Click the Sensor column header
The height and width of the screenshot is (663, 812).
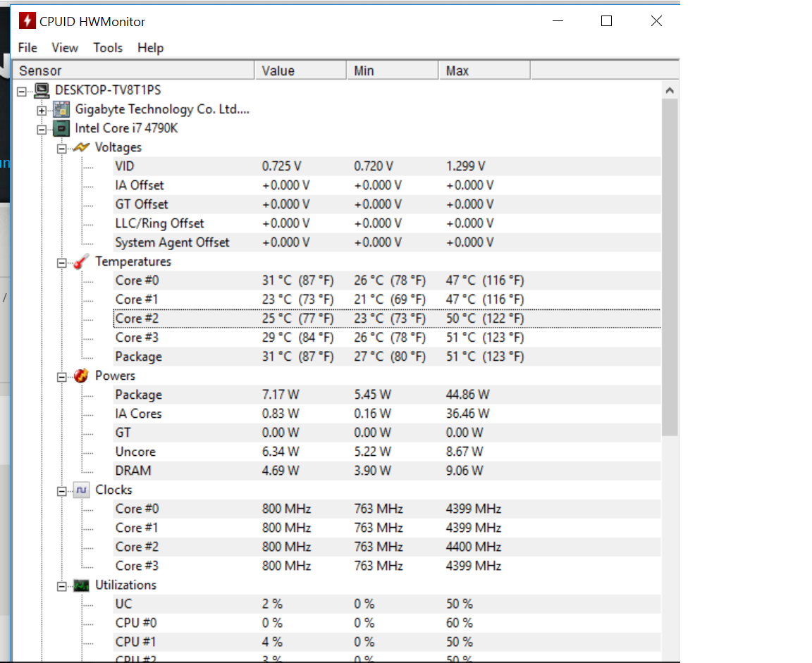coord(134,70)
